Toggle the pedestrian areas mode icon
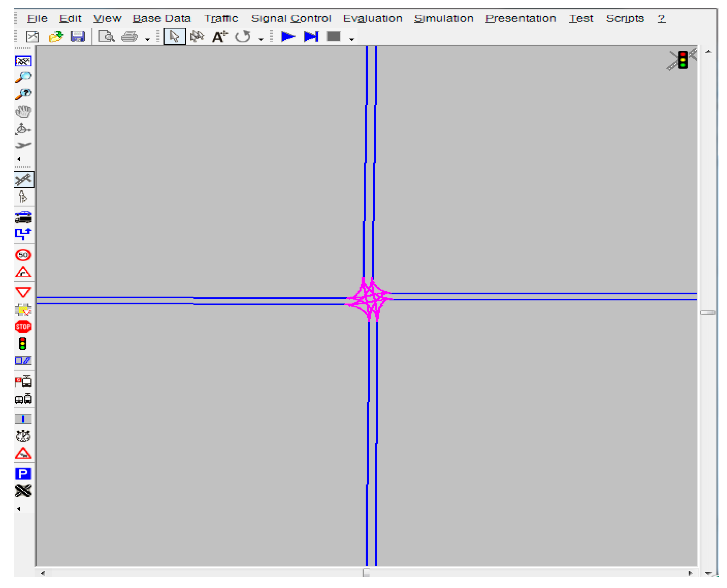Viewport: 727px width, 588px height. point(23,197)
